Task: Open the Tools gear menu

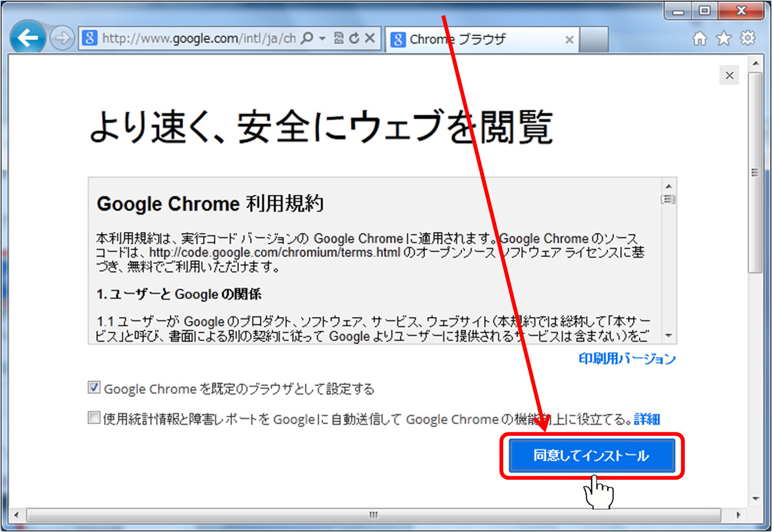Action: 747,39
